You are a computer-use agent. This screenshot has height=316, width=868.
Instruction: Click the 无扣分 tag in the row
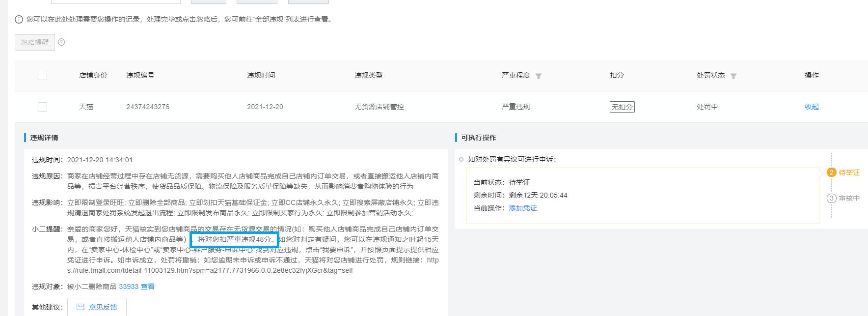(x=622, y=107)
